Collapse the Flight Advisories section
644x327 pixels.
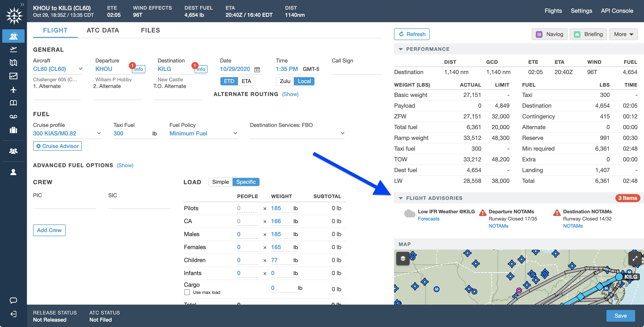pos(400,198)
